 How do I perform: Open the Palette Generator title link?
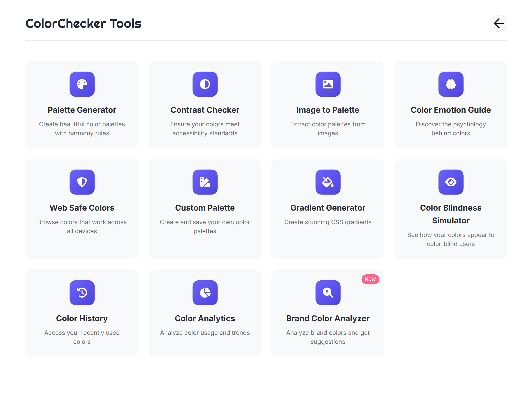click(82, 110)
